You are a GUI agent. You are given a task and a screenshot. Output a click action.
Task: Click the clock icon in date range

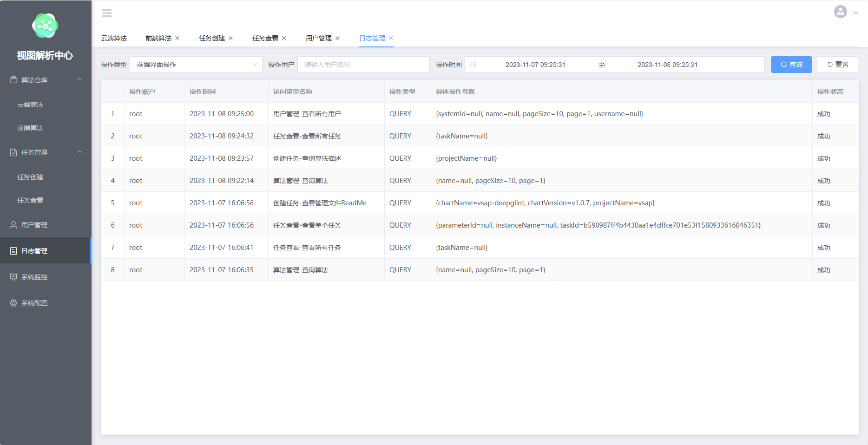(473, 65)
